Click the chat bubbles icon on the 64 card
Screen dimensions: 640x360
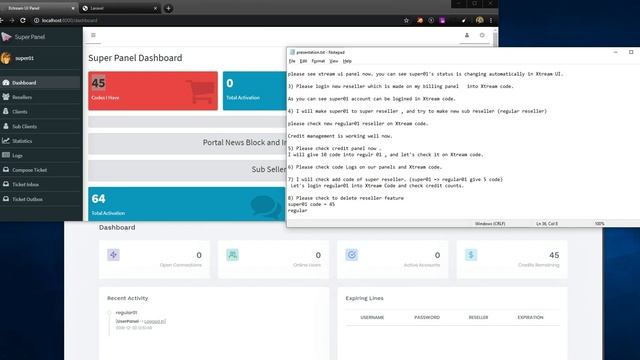265,207
